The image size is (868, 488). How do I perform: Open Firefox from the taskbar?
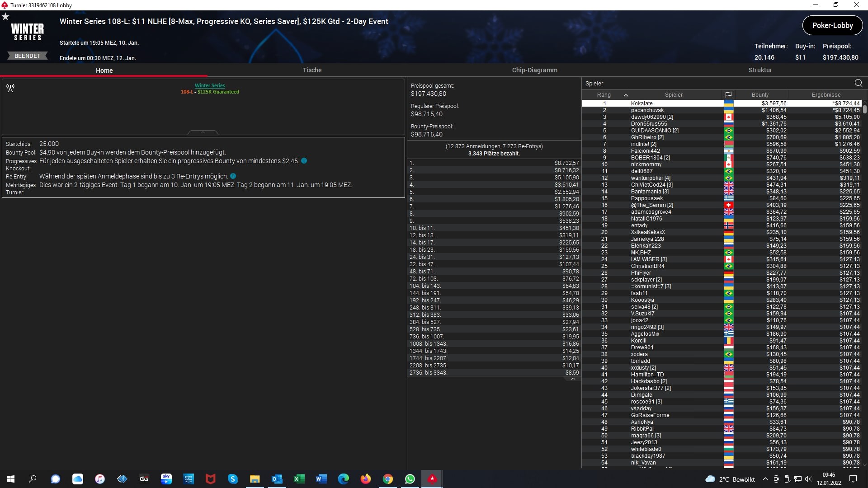[365, 479]
